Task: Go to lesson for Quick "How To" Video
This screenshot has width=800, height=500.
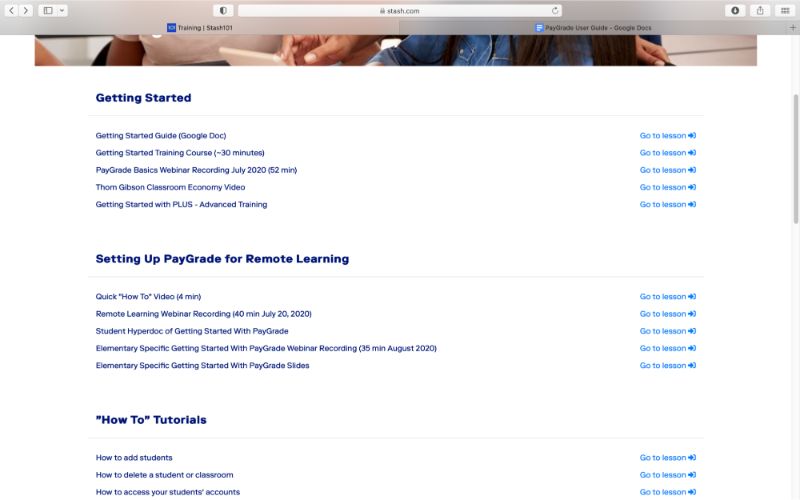Action: pyautogui.click(x=667, y=296)
